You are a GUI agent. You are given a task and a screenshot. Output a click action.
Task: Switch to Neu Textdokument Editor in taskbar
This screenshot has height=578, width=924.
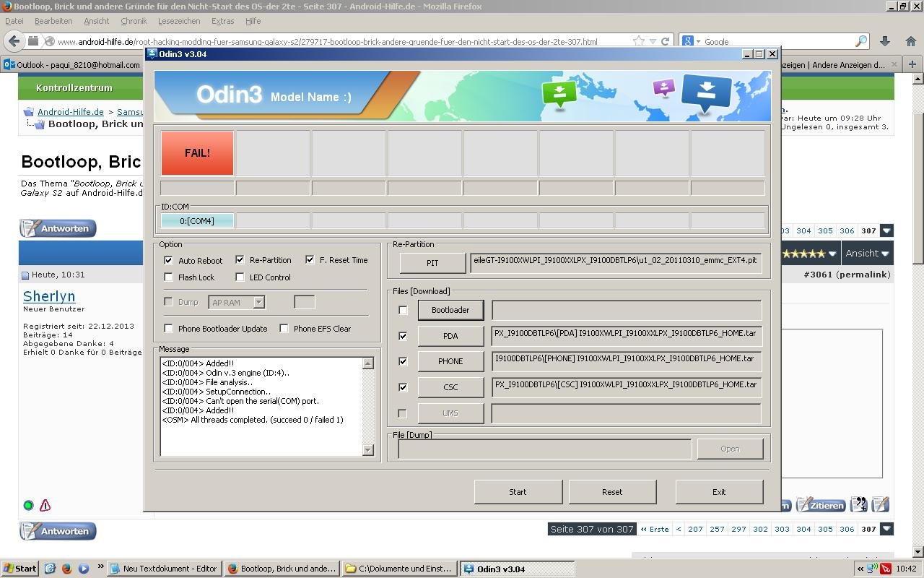(165, 569)
